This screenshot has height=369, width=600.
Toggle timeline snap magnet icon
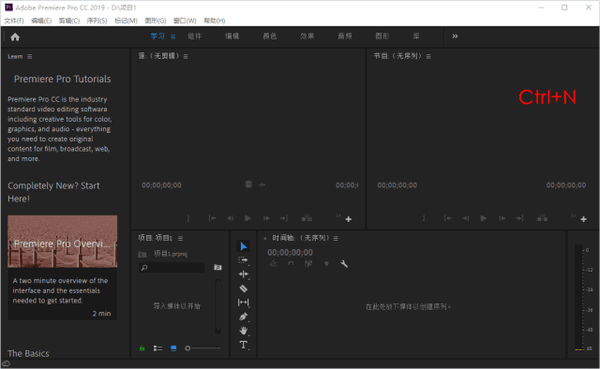[x=291, y=264]
